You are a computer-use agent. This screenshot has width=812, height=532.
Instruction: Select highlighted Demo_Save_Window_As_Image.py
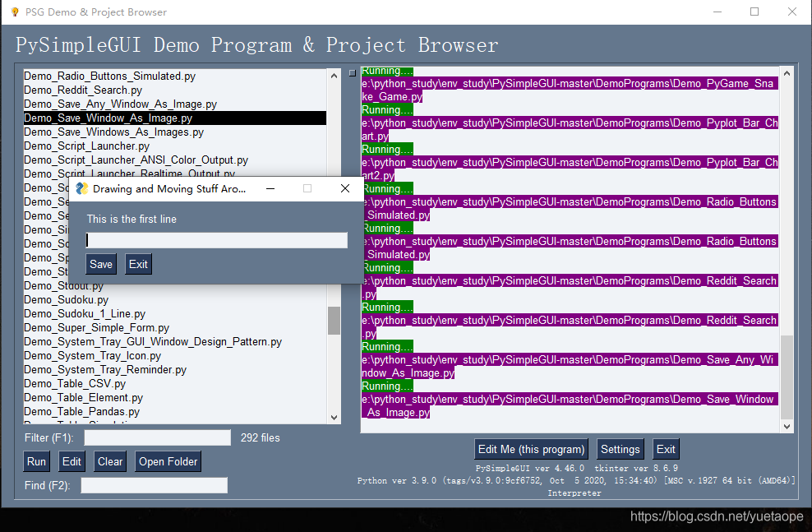[x=175, y=118]
